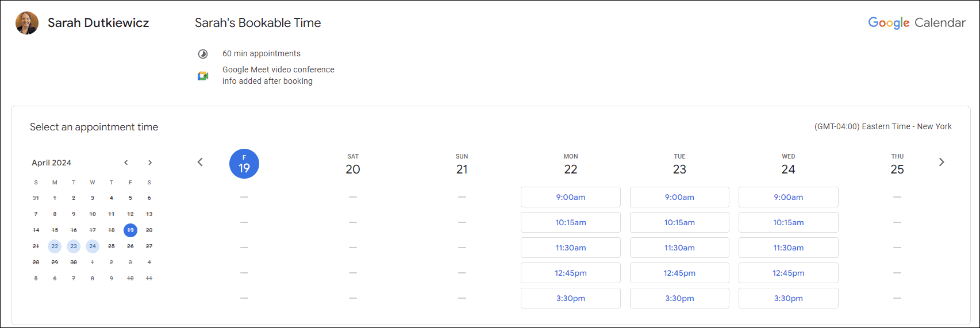Screen dimensions: 980x328
Task: Click the TUE 23 day header
Action: [679, 165]
